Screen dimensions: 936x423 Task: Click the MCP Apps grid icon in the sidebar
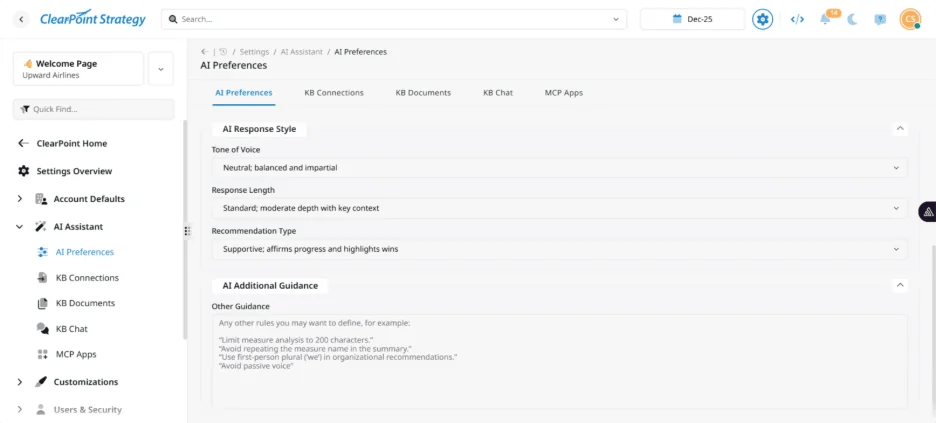pyautogui.click(x=42, y=354)
